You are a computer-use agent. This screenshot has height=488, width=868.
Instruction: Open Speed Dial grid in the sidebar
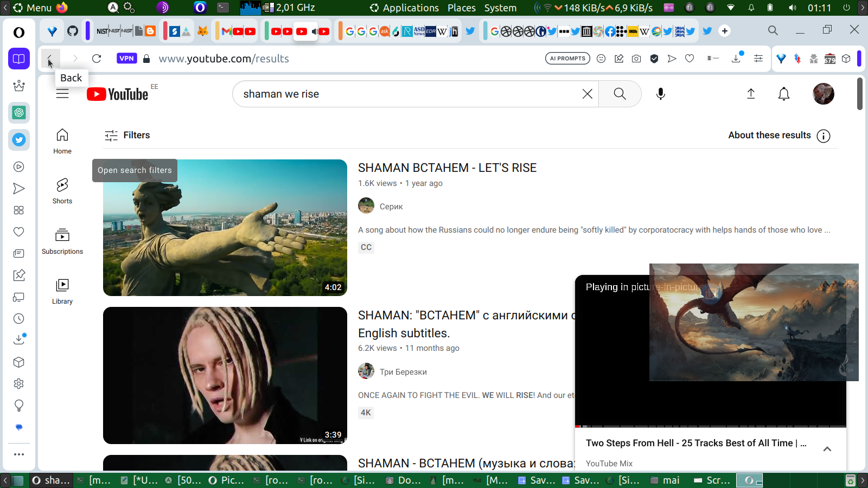click(19, 210)
